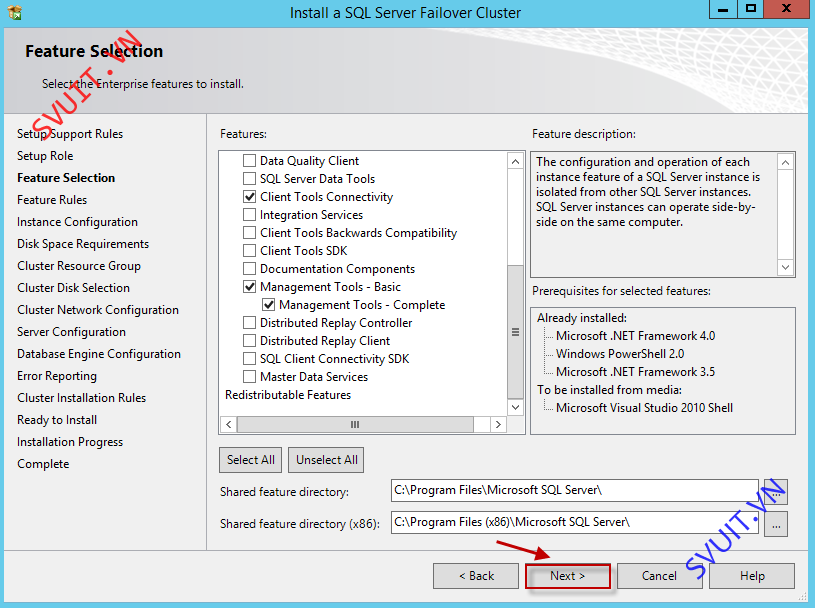This screenshot has height=608, width=815.
Task: Select Feature Rules step
Action: (52, 200)
